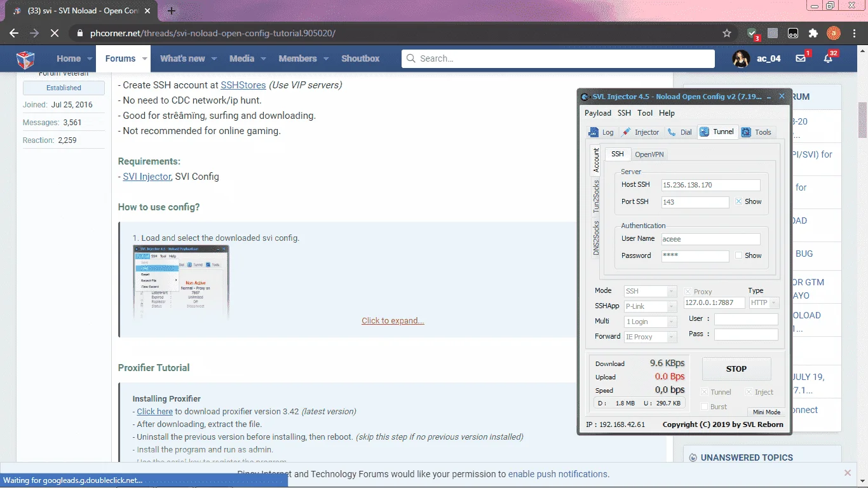Switch to the Dial tab
868x488 pixels.
click(680, 132)
